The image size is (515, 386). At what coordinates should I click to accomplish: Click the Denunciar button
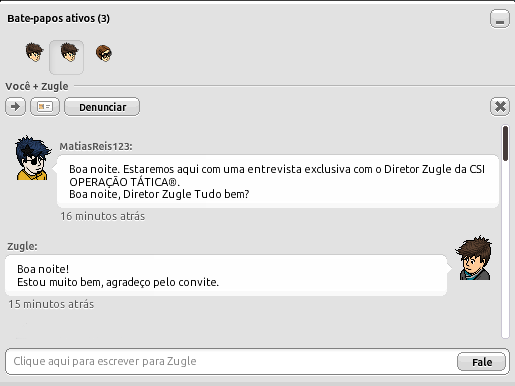click(102, 107)
